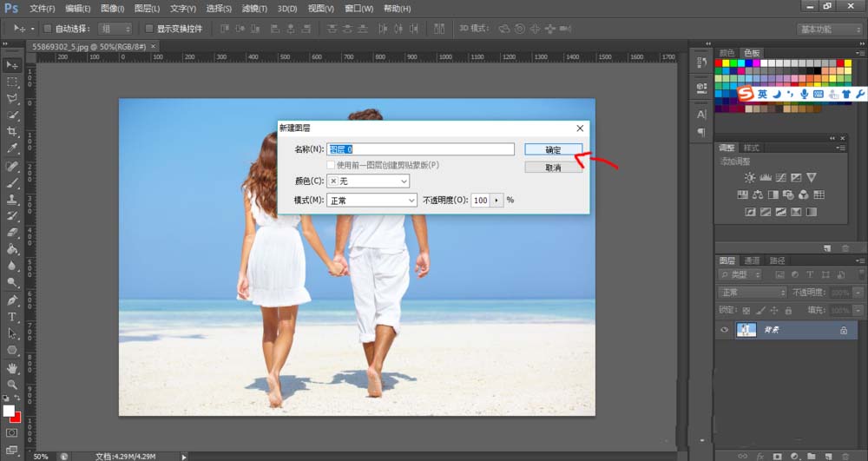Open the 滤镜(T) menu
This screenshot has height=461, width=868.
pyautogui.click(x=253, y=9)
